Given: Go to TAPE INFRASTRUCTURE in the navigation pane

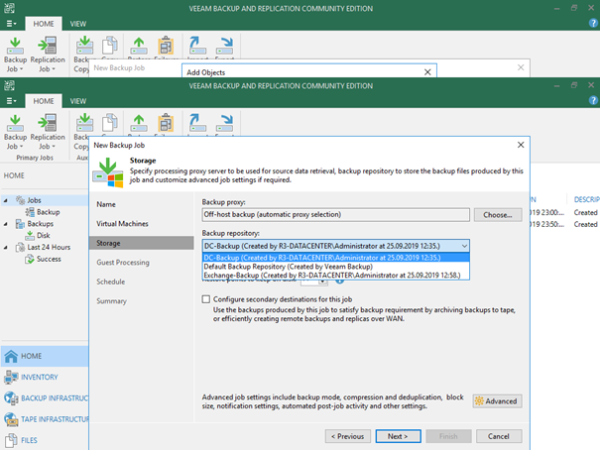Looking at the screenshot, I should click(11, 418).
